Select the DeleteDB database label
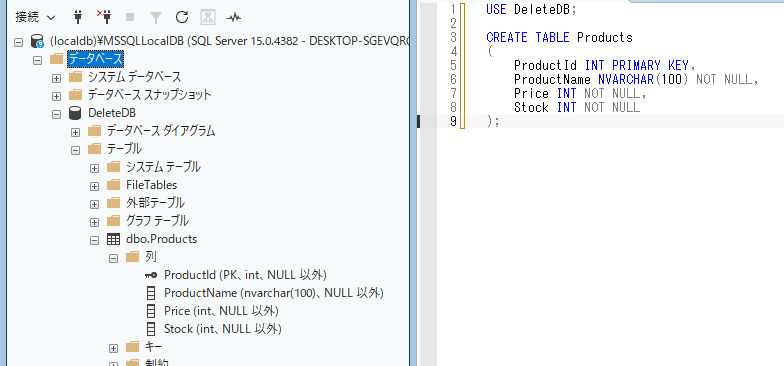 112,113
